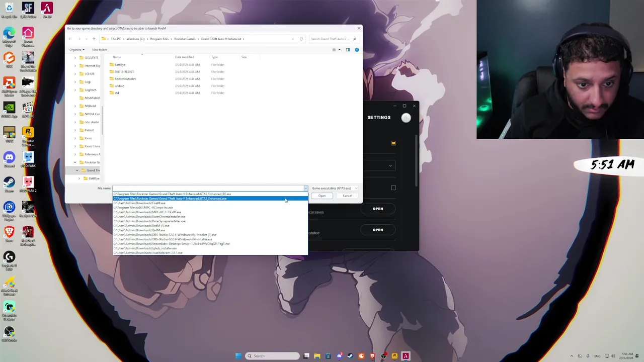Open the OBS Studio desktop shortcut

(x=9, y=334)
